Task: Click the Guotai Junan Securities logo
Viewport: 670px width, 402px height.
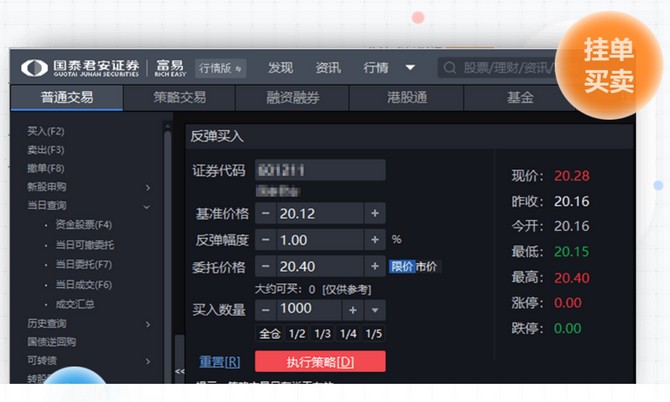Action: pos(80,68)
